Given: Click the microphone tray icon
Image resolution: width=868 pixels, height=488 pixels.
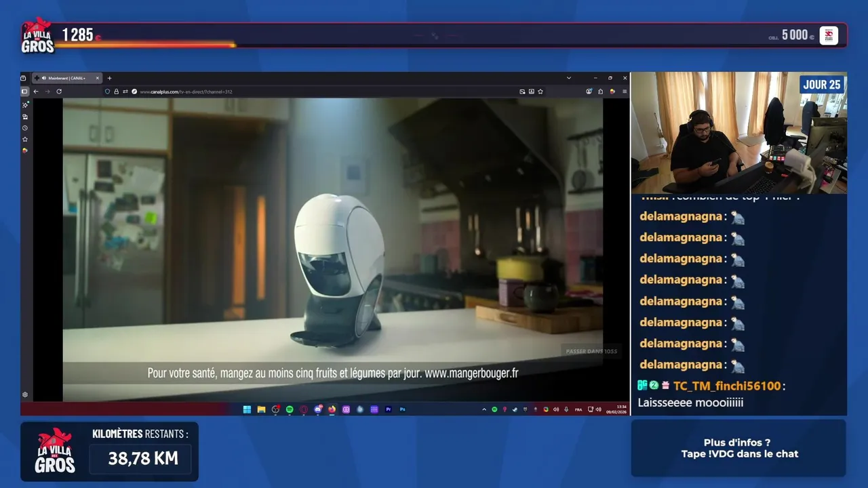Looking at the screenshot, I should click(x=566, y=409).
